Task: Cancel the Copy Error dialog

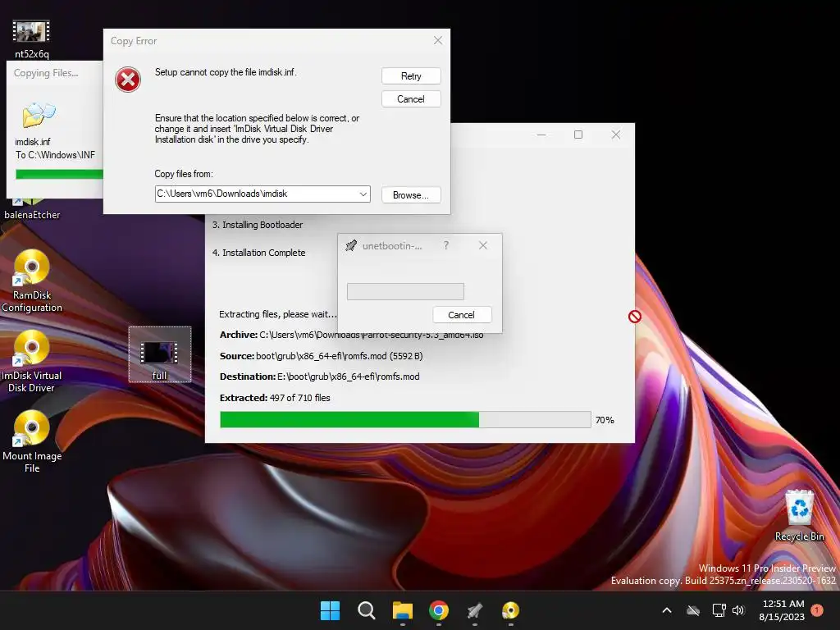Action: tap(411, 99)
